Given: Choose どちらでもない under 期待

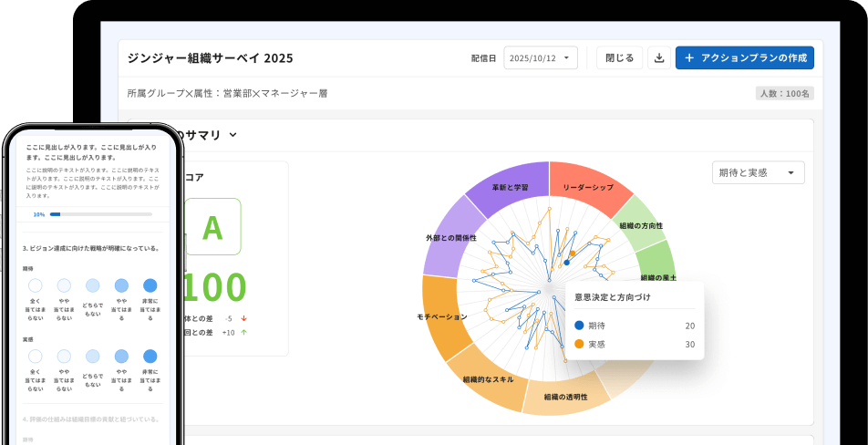Looking at the screenshot, I should pyautogui.click(x=93, y=285).
